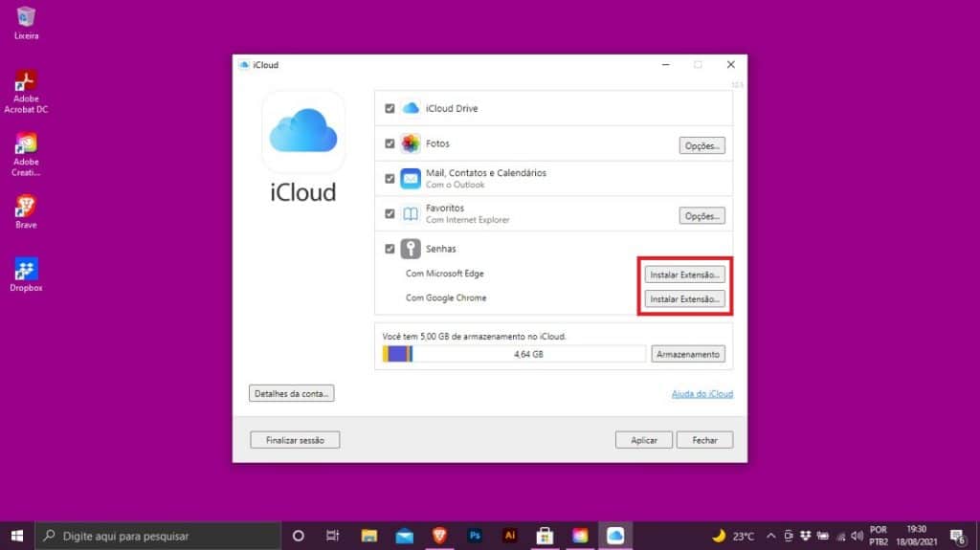Open Task View in the taskbar
980x550 pixels.
pos(332,536)
